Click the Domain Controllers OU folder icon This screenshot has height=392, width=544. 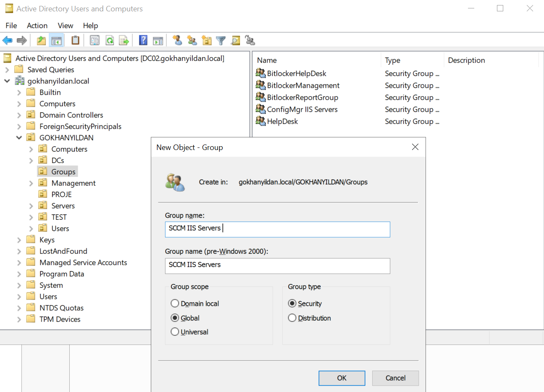[x=31, y=115]
